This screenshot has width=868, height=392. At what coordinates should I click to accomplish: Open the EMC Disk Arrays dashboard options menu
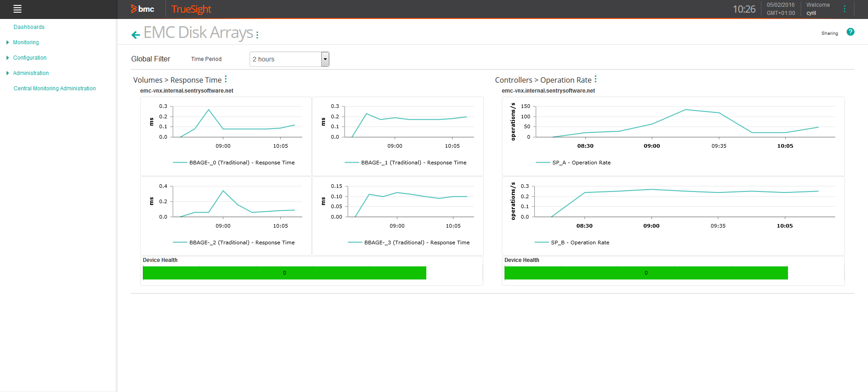(x=257, y=35)
